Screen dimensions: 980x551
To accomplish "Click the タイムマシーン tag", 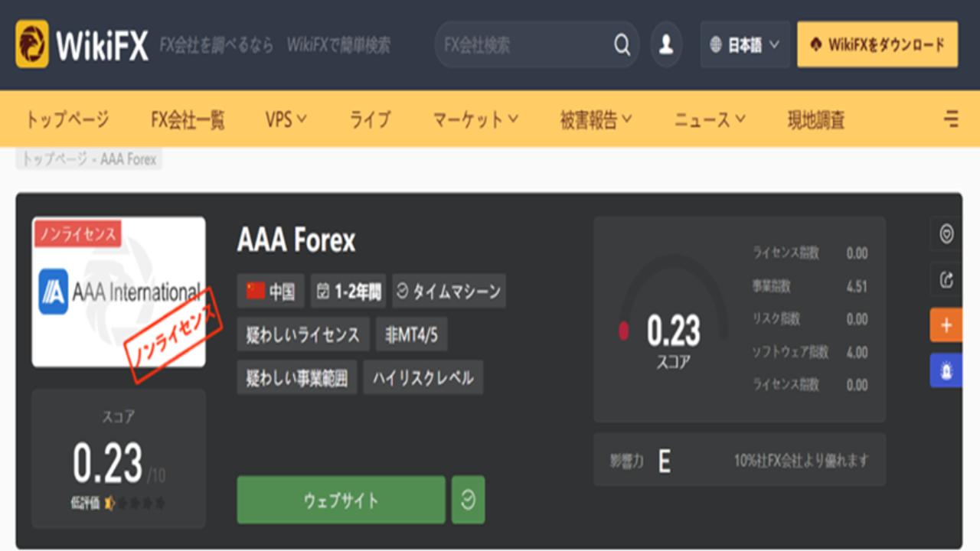I will click(449, 291).
